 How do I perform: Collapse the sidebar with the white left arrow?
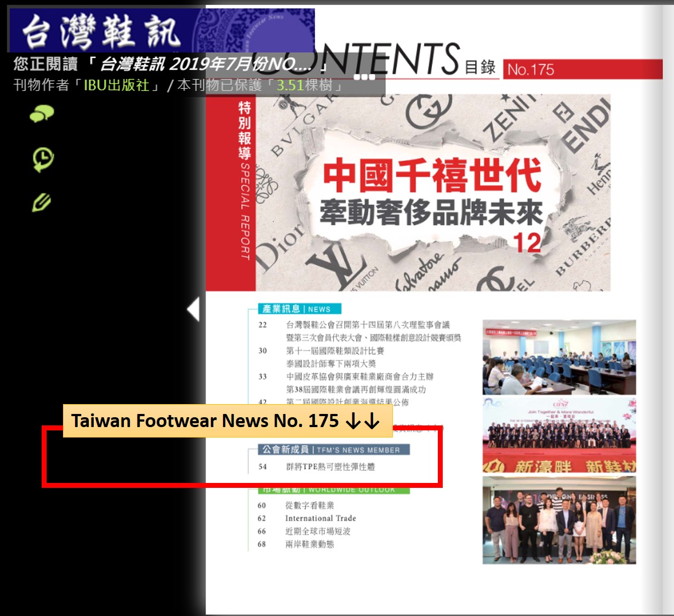point(193,309)
